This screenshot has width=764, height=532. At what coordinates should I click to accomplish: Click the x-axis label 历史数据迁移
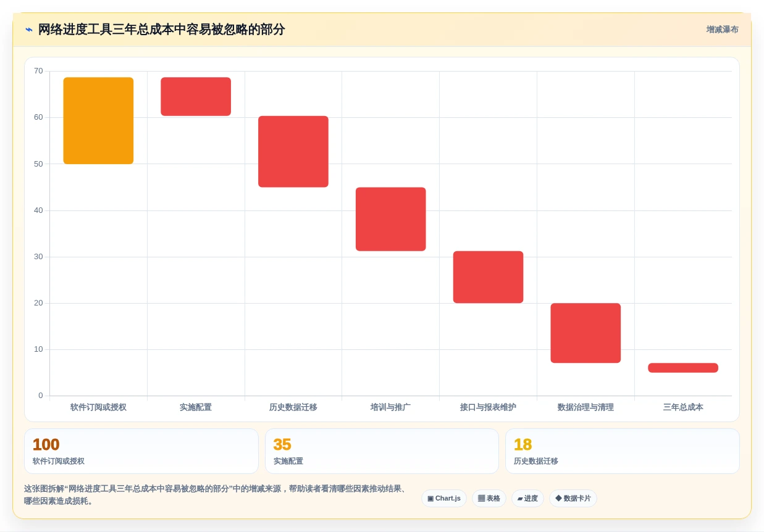coord(293,407)
